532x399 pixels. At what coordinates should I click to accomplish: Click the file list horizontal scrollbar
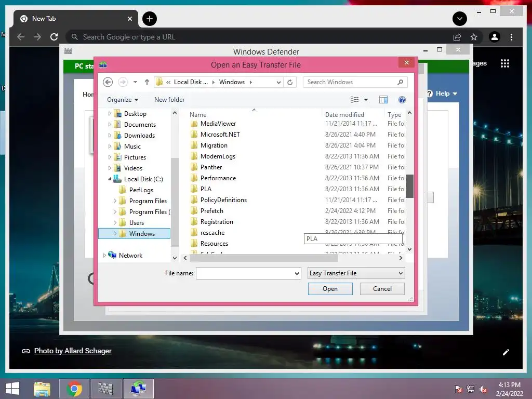[x=263, y=258]
